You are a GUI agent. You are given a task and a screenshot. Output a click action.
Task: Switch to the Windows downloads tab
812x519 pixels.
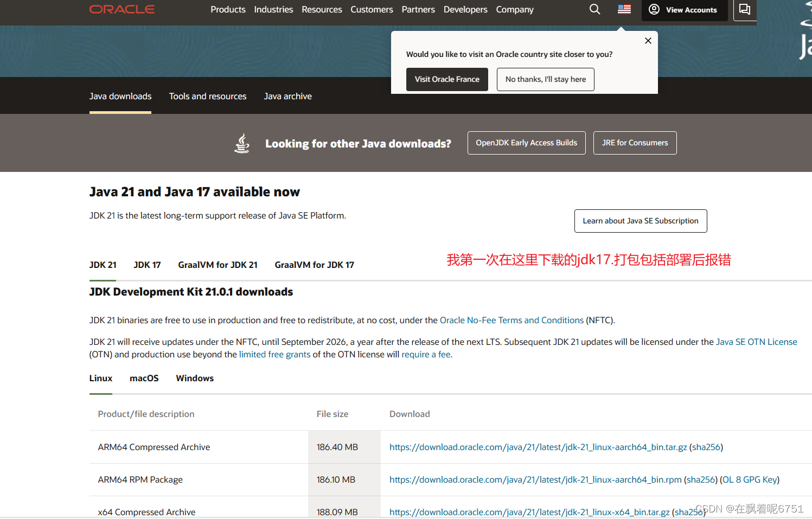coord(195,378)
